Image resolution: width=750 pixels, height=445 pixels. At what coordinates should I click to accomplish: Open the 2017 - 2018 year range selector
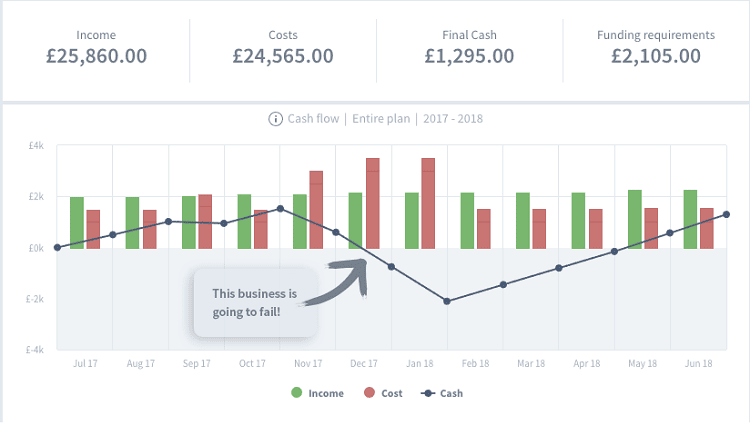tap(453, 119)
